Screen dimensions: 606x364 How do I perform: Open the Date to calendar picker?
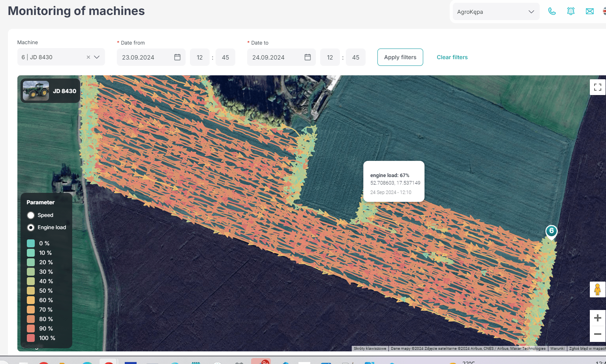(x=307, y=57)
